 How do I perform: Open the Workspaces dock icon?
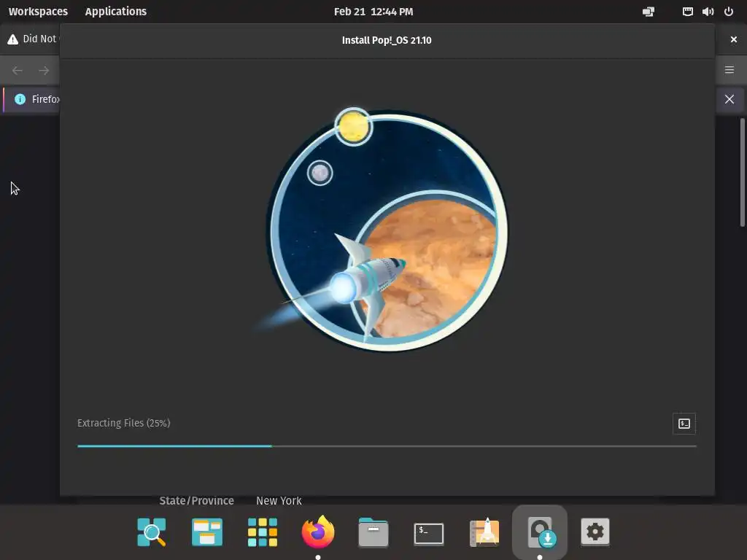[206, 532]
